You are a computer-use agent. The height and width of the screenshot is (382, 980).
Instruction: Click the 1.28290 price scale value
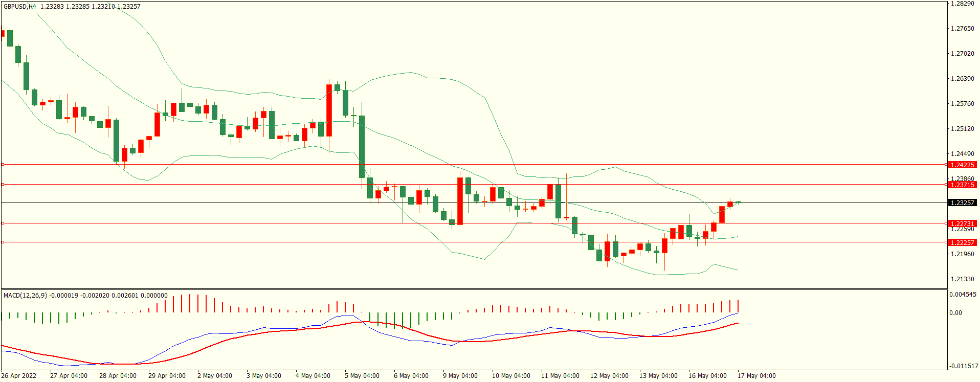pyautogui.click(x=962, y=4)
